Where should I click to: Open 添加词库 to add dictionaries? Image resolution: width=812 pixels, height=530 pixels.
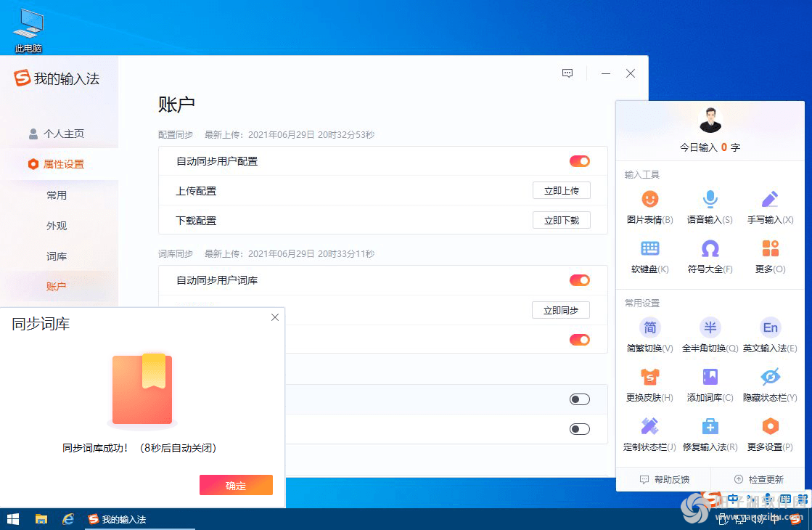[x=709, y=385]
